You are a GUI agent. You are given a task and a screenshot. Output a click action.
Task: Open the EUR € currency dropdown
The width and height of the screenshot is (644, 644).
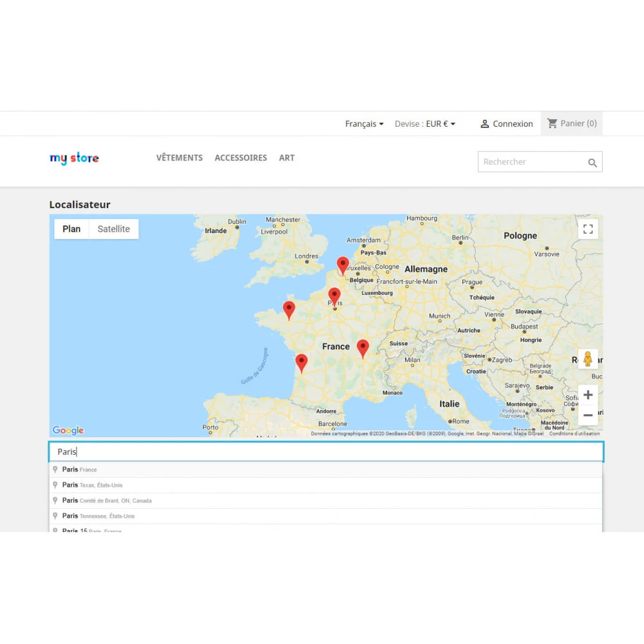coord(440,124)
